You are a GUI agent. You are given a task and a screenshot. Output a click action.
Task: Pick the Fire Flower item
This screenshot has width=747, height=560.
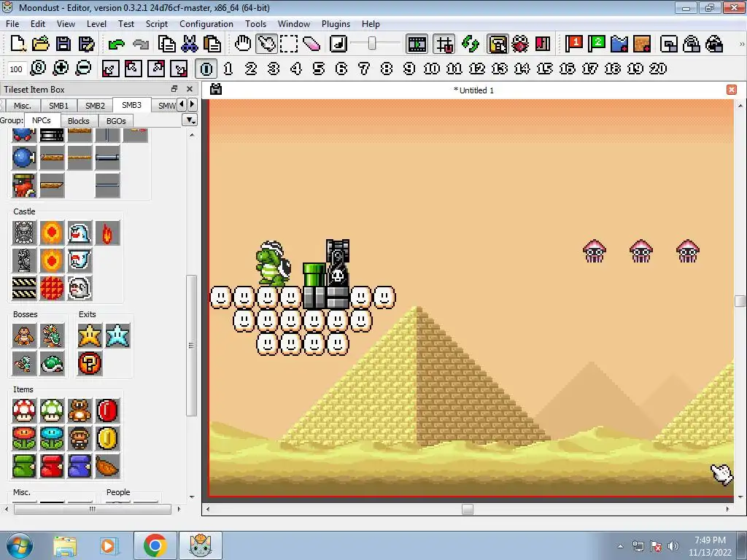point(24,438)
